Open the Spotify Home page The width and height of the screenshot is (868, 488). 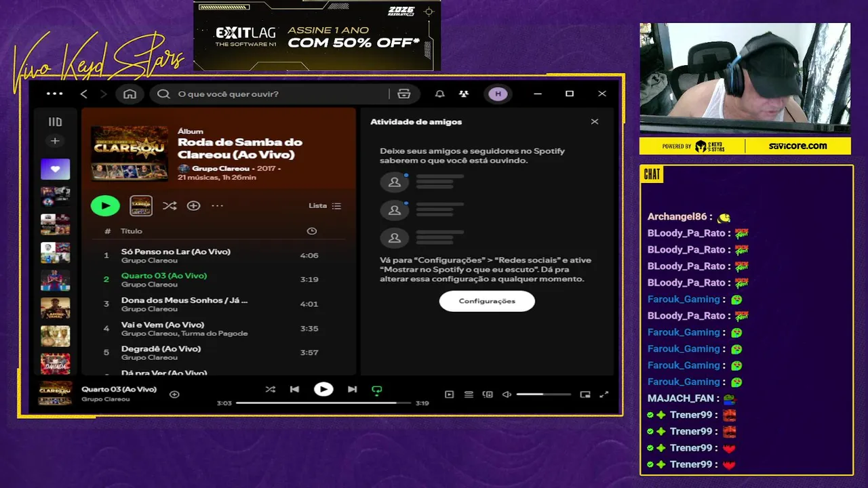coord(130,94)
